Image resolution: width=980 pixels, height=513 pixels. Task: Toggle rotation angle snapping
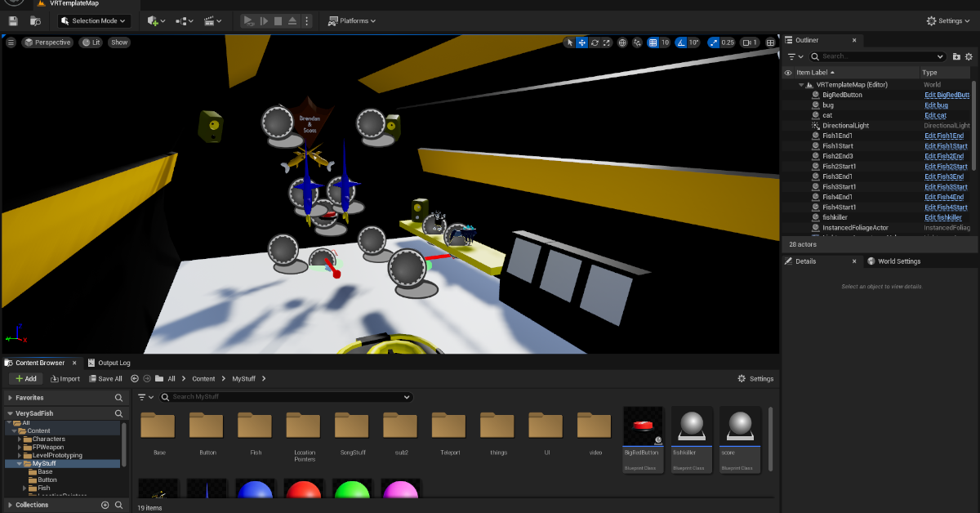pos(682,42)
